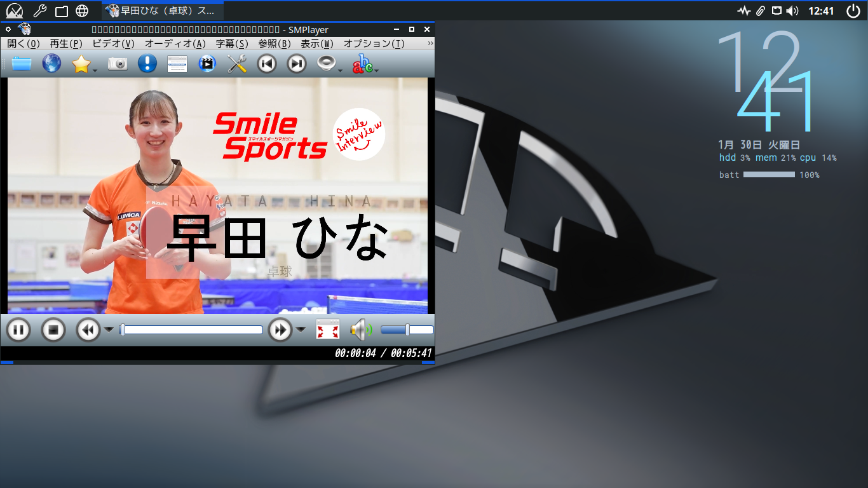Open the 表示(W) menu

click(317, 43)
